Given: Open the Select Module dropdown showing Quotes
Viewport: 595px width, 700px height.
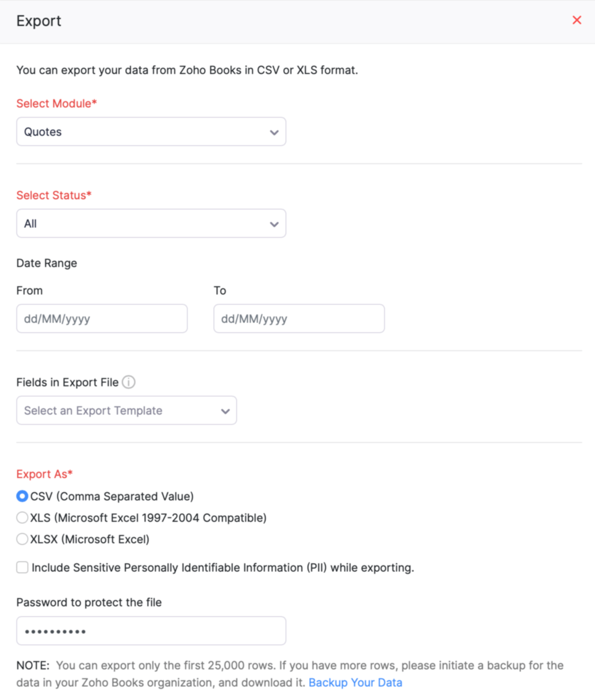Looking at the screenshot, I should pos(150,132).
